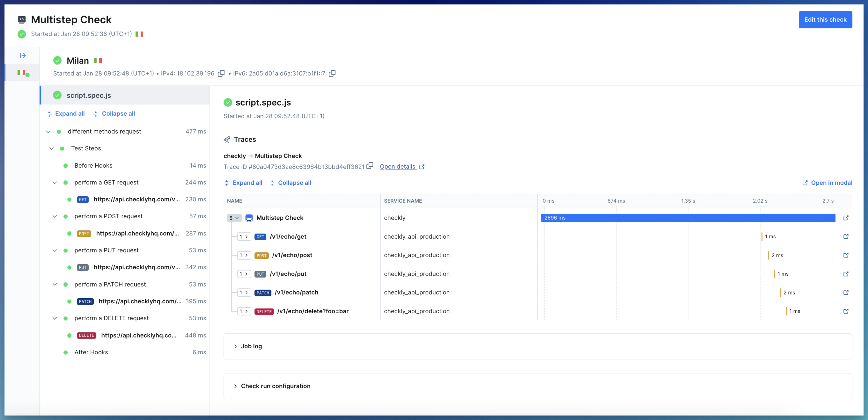
Task: Click the 2696 ms duration bar in the timeline
Action: tap(688, 218)
